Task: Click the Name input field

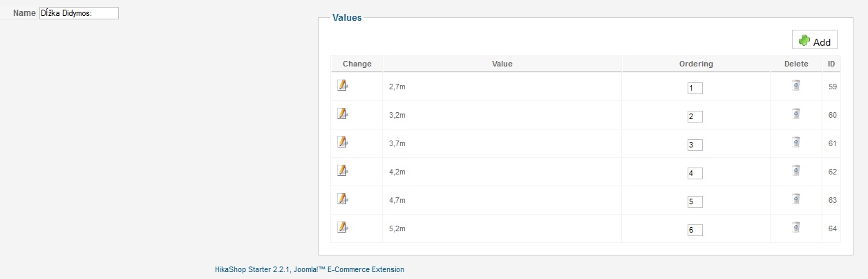Action: coord(79,13)
